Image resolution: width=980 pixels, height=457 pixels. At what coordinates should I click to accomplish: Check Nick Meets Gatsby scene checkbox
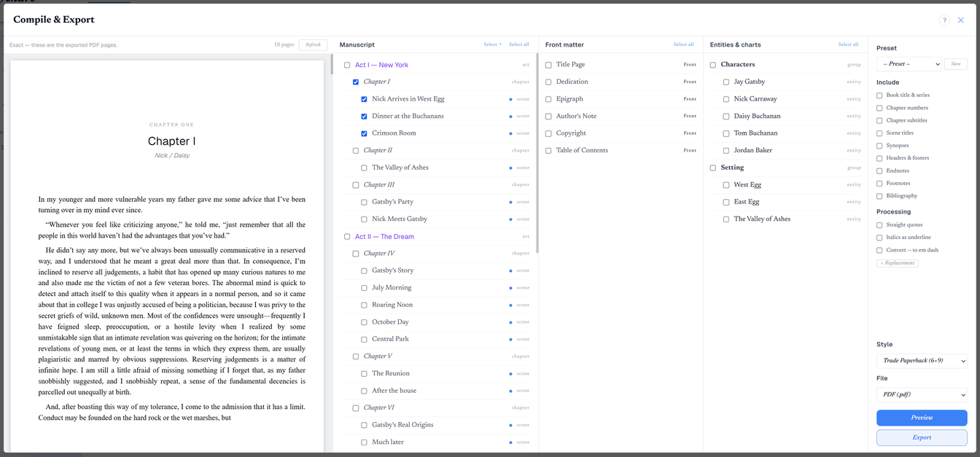tap(364, 219)
